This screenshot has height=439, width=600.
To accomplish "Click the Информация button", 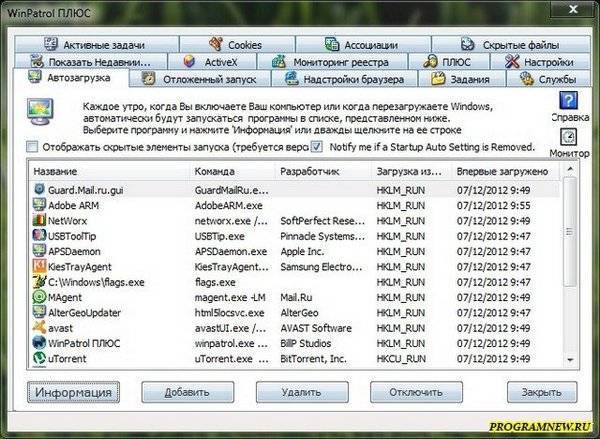I will [73, 392].
